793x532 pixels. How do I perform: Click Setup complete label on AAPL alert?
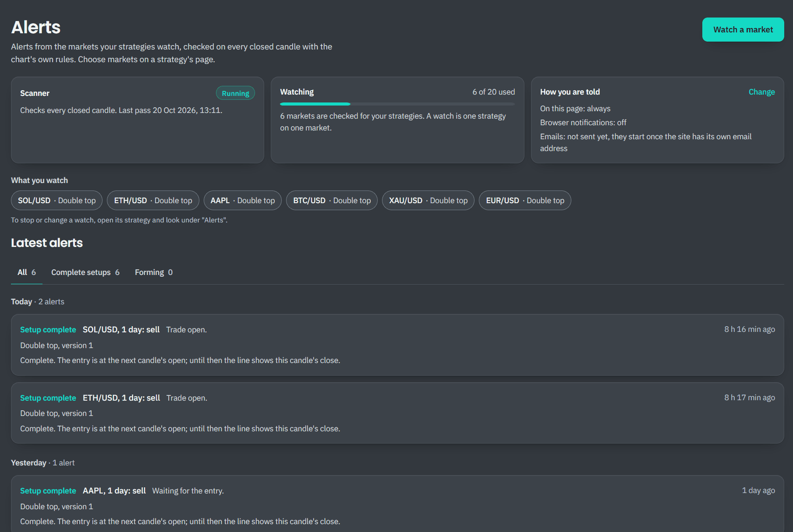click(x=48, y=491)
